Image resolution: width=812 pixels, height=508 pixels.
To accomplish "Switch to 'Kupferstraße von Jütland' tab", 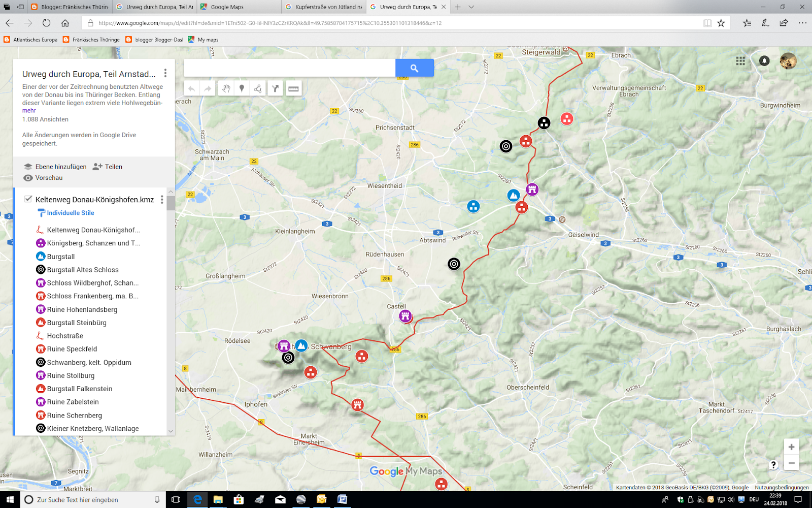I will click(323, 7).
